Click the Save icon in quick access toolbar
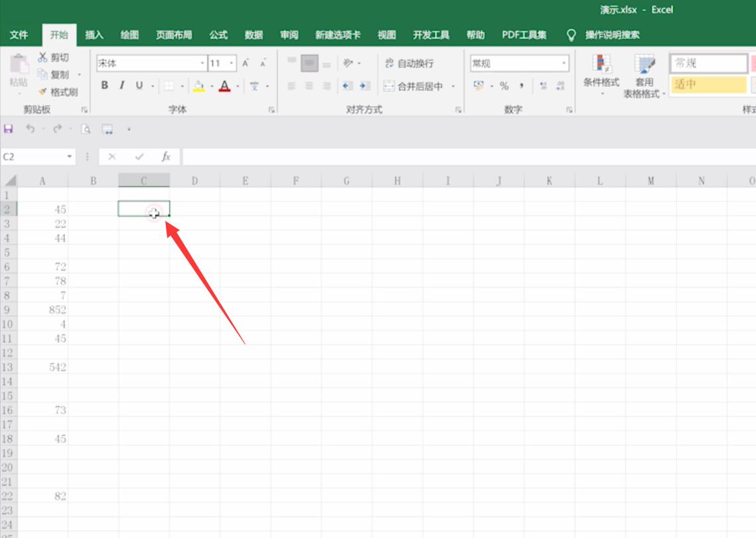Viewport: 756px width, 538px height. point(8,129)
